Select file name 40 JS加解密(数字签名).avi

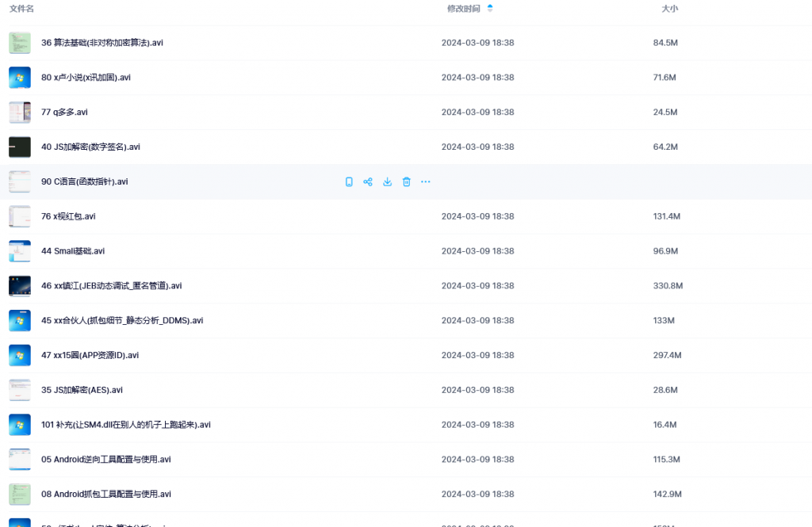point(90,147)
